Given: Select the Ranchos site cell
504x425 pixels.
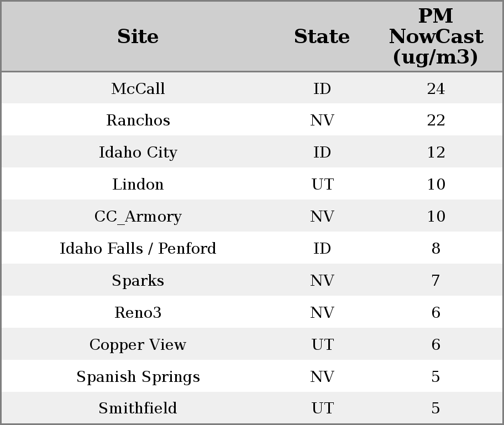Looking at the screenshot, I should coord(138,120).
